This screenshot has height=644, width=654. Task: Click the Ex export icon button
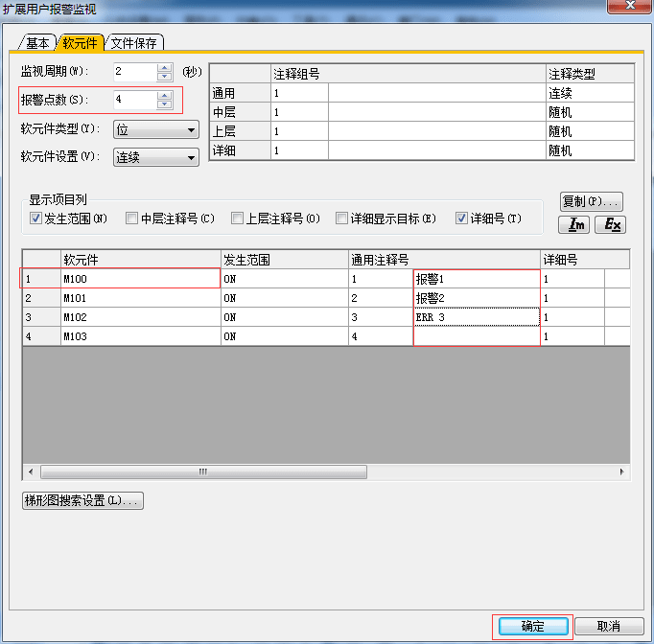[609, 224]
